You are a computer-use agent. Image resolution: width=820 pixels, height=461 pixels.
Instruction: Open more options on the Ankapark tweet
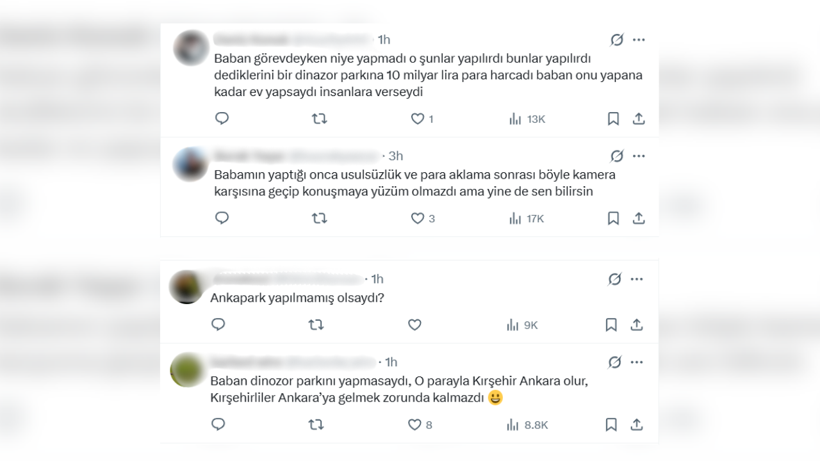coord(636,279)
